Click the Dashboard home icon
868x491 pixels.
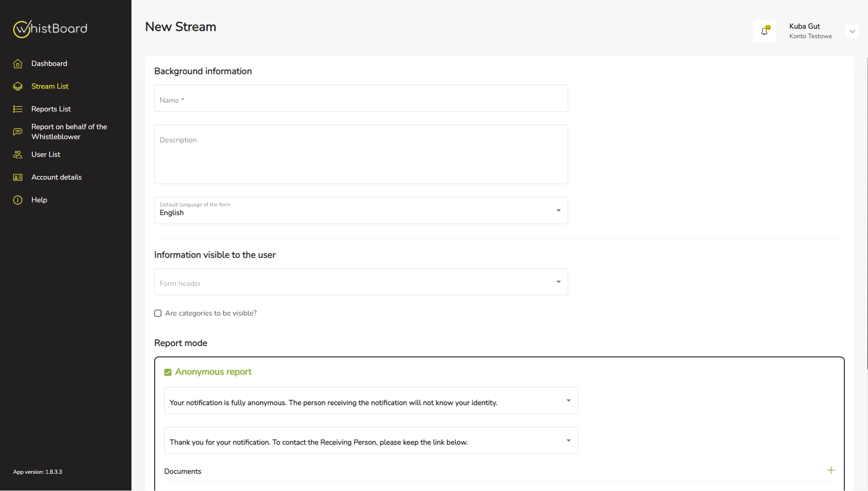18,64
